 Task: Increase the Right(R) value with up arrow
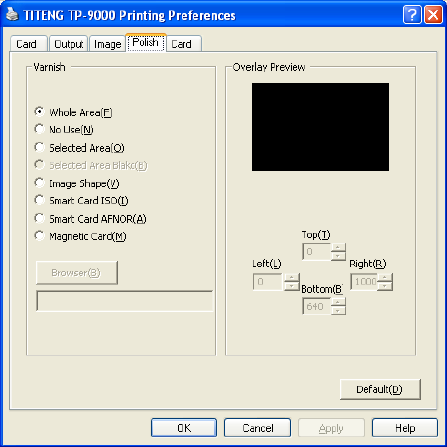pos(385,277)
